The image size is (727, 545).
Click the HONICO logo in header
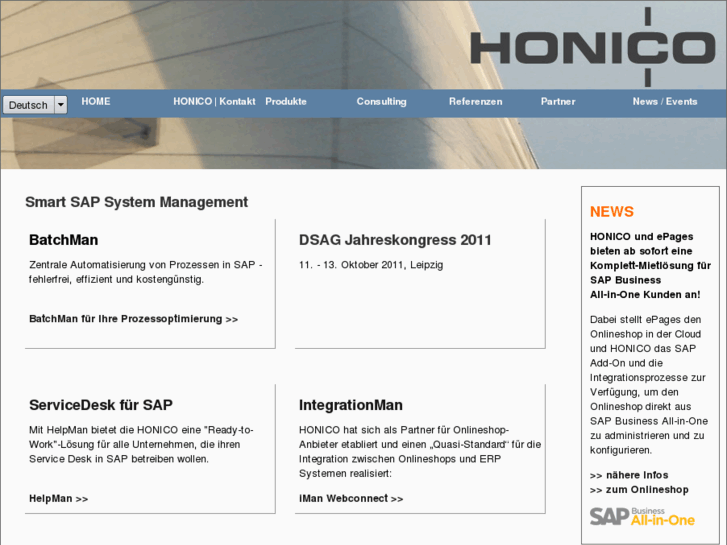[x=593, y=46]
